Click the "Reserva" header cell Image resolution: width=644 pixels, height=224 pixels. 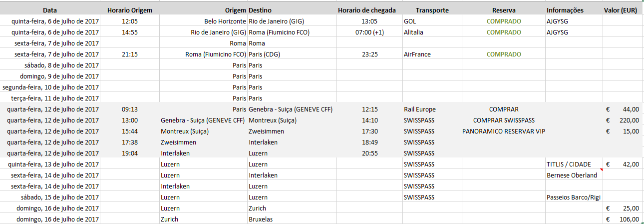pyautogui.click(x=504, y=10)
